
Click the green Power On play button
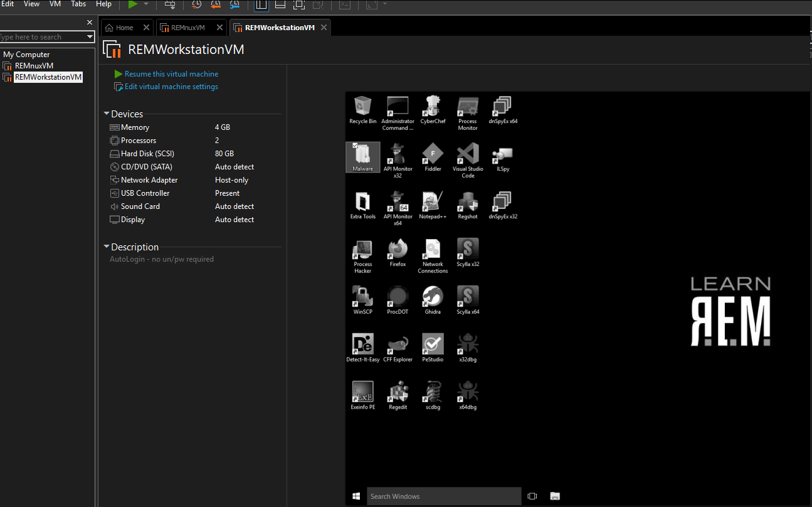coord(133,4)
